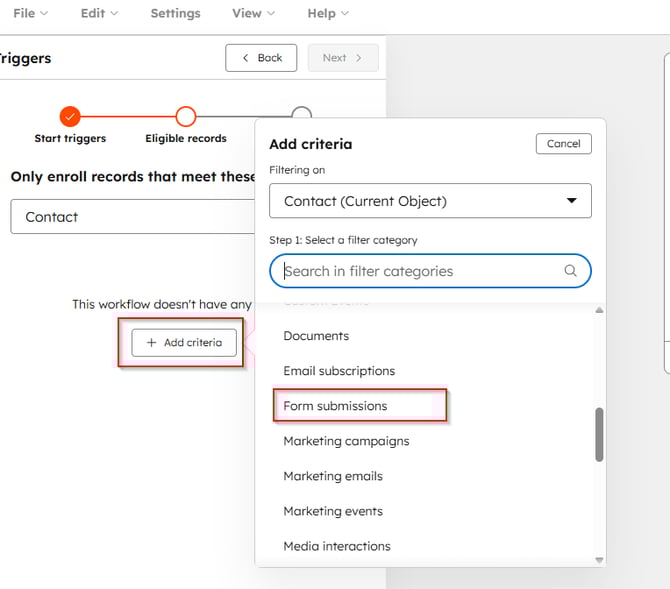Viewport: 670px width, 589px height.
Task: Click the category list scrollbar thumb
Action: (x=599, y=435)
